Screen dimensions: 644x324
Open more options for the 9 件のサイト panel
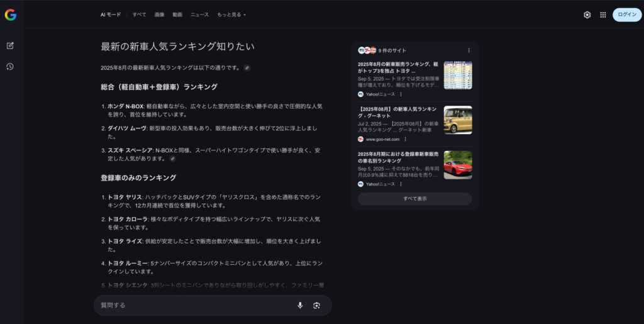point(469,50)
